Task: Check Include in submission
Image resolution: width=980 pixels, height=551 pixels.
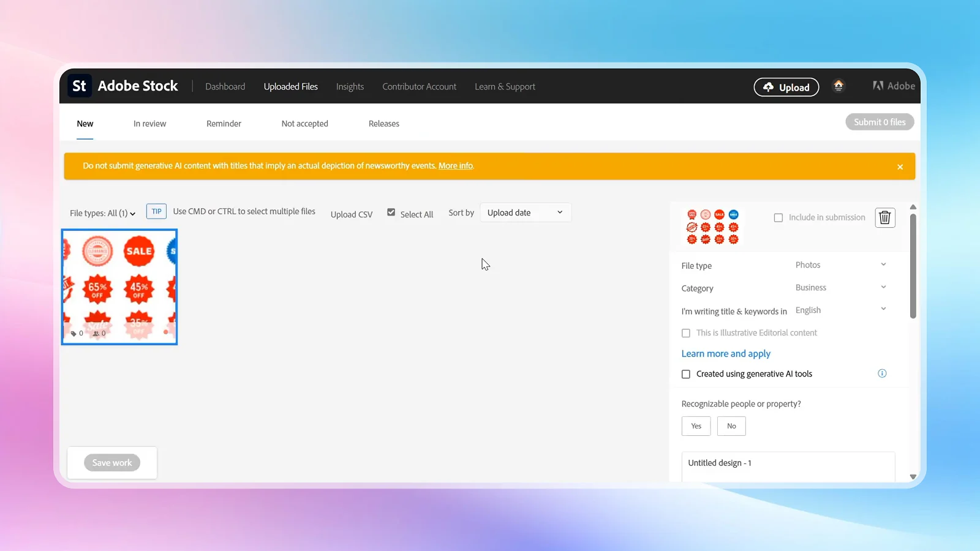Action: click(x=778, y=217)
